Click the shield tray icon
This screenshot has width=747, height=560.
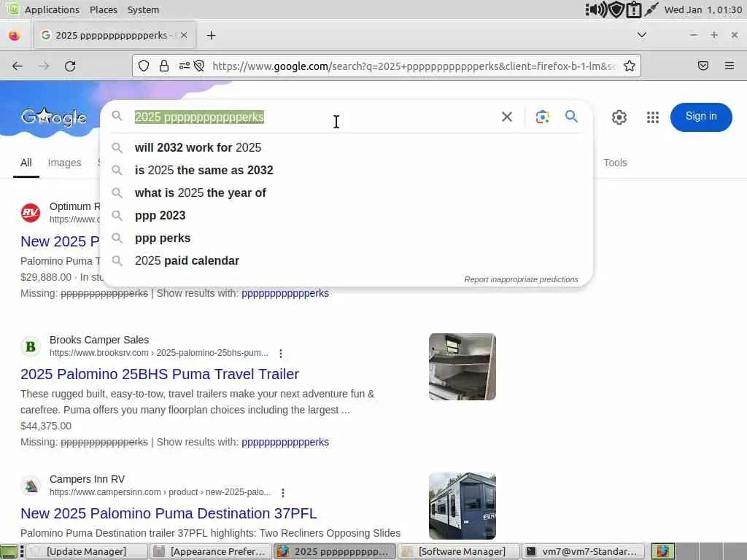click(616, 9)
